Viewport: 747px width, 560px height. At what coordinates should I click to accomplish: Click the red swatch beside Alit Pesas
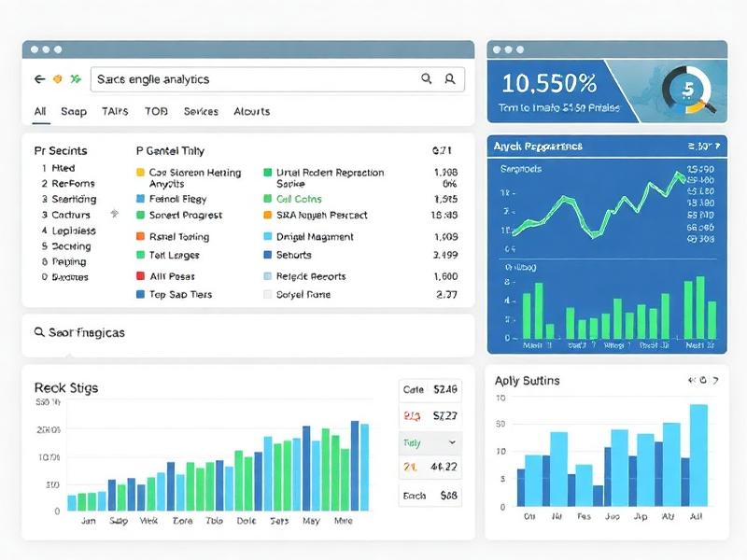tap(141, 275)
